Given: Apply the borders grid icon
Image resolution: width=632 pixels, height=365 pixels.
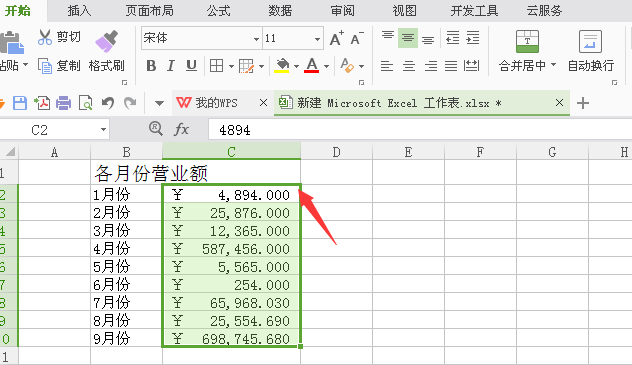Looking at the screenshot, I should (216, 66).
